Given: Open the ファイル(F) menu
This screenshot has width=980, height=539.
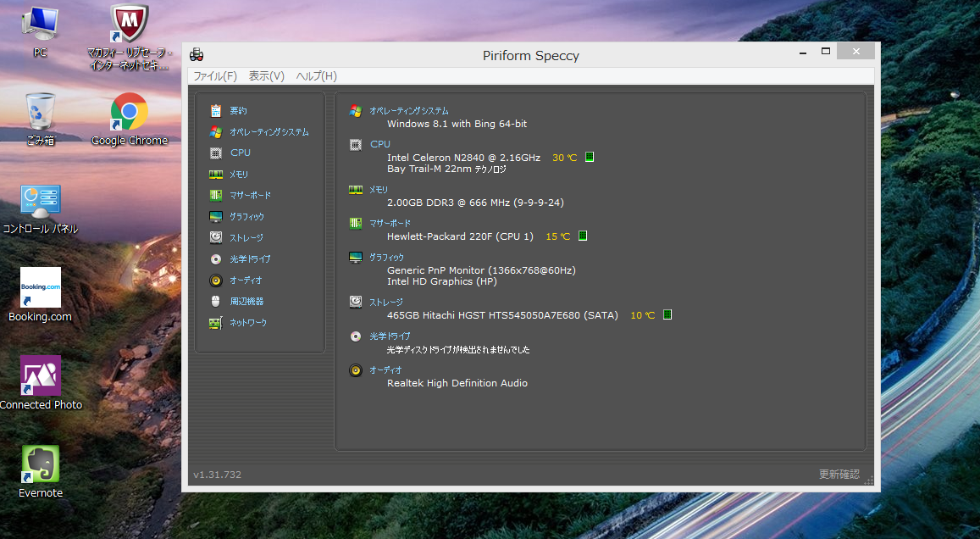Looking at the screenshot, I should (x=215, y=76).
